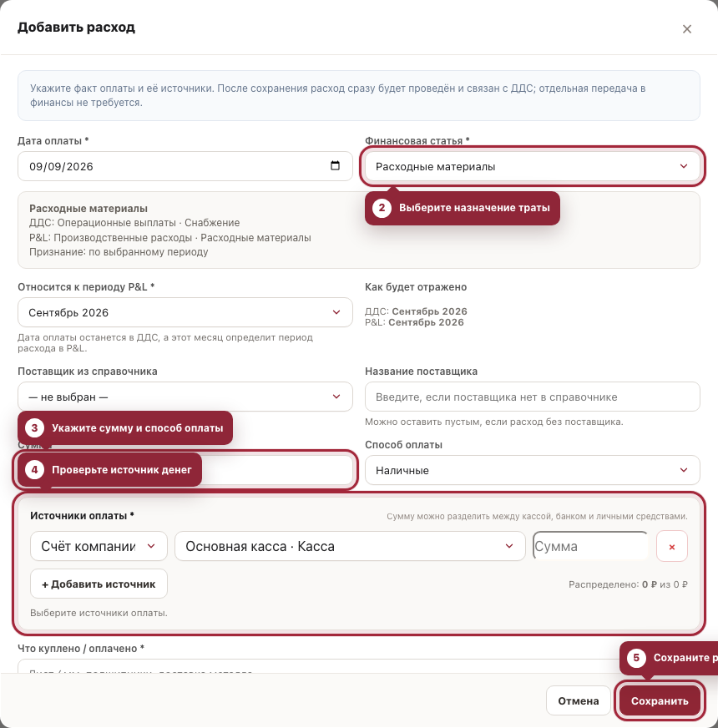Image resolution: width=718 pixels, height=728 pixels.
Task: Click step 3 badge Укажите сумму и способ оплаты
Action: (125, 427)
